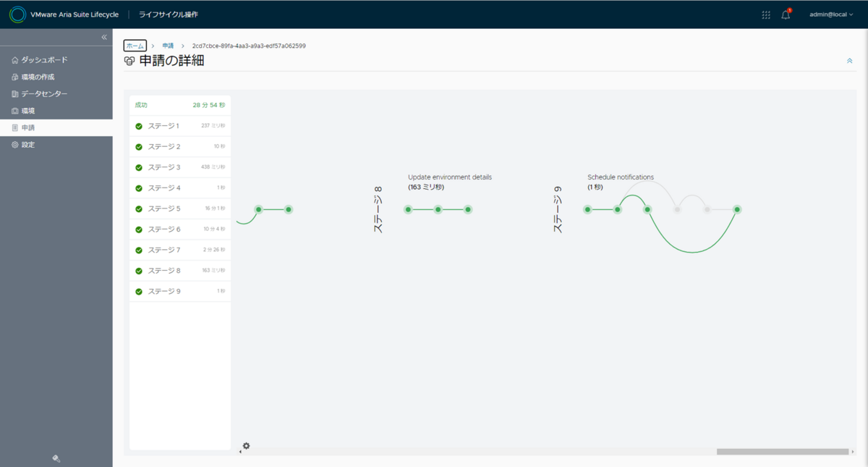This screenshot has width=868, height=467.
Task: Click the horizontal scrollbar thumb
Action: coord(783,452)
